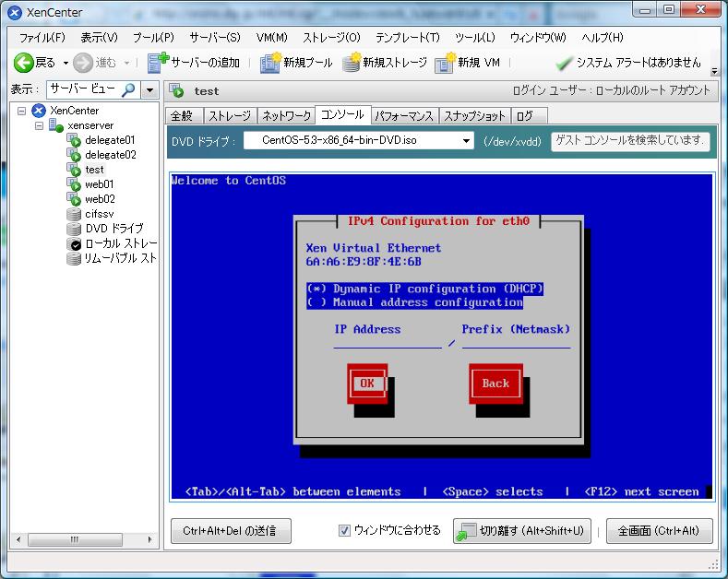Collapse the XenCenter tree node
Screen dimensions: 728x579
[21, 111]
